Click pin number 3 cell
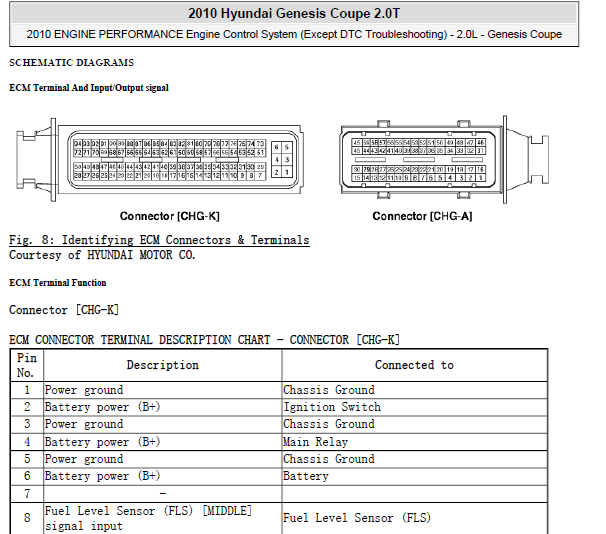The width and height of the screenshot is (606, 534). (x=27, y=424)
